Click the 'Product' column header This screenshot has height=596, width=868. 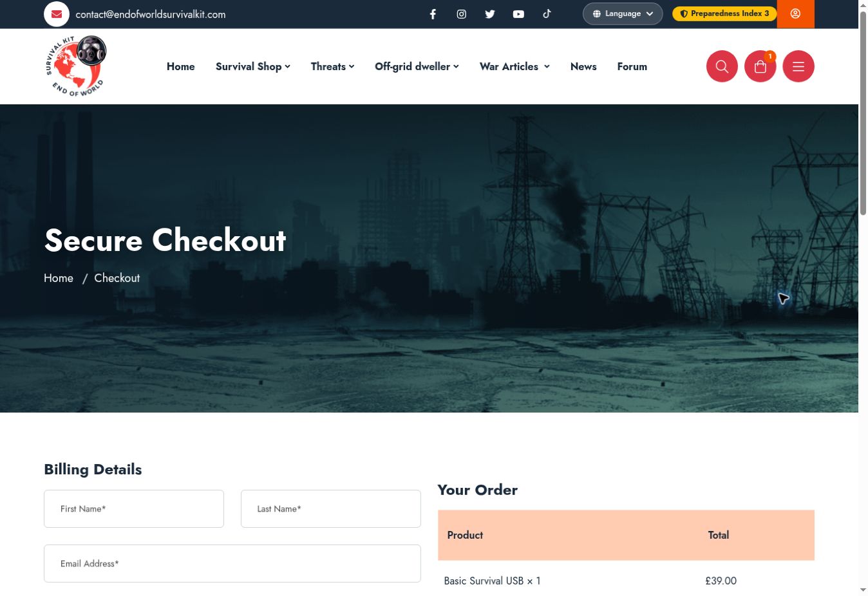[x=465, y=535]
